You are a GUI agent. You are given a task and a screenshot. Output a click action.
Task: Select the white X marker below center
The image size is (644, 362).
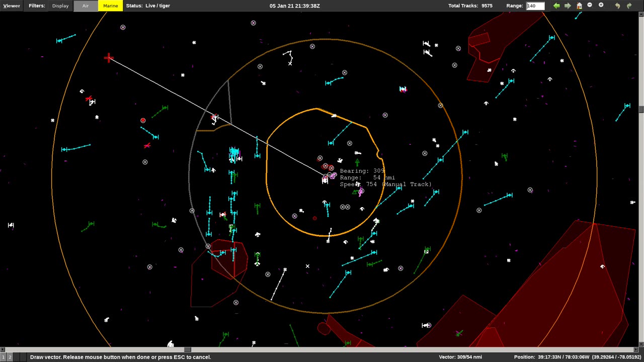click(x=307, y=266)
